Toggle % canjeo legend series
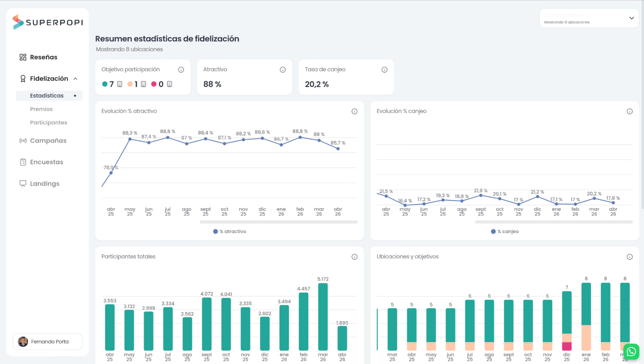 pos(505,231)
